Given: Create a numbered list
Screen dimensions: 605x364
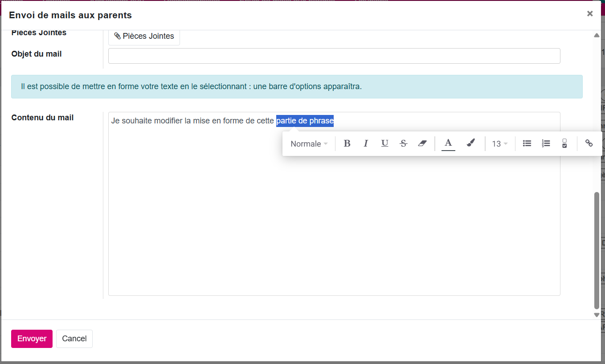Looking at the screenshot, I should point(546,143).
